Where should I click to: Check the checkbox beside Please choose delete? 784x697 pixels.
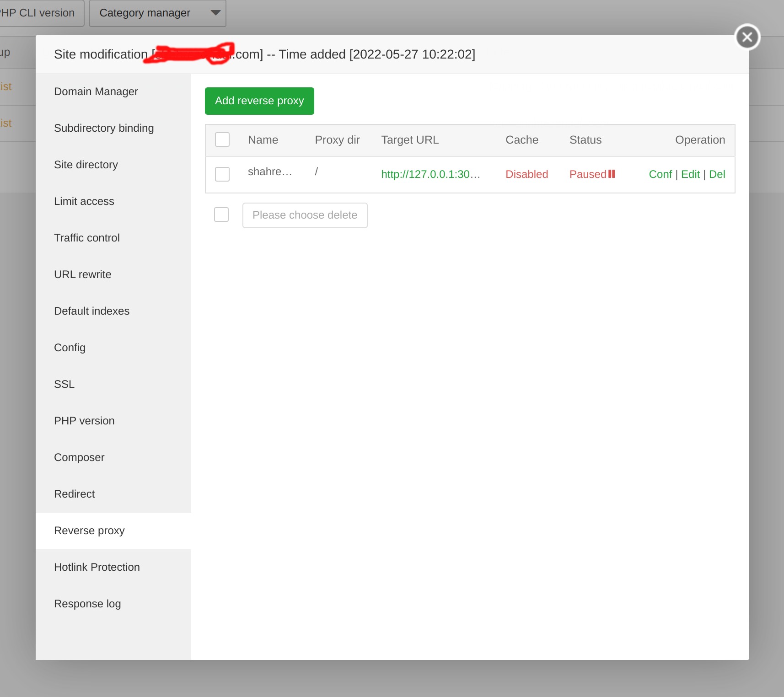tap(221, 214)
